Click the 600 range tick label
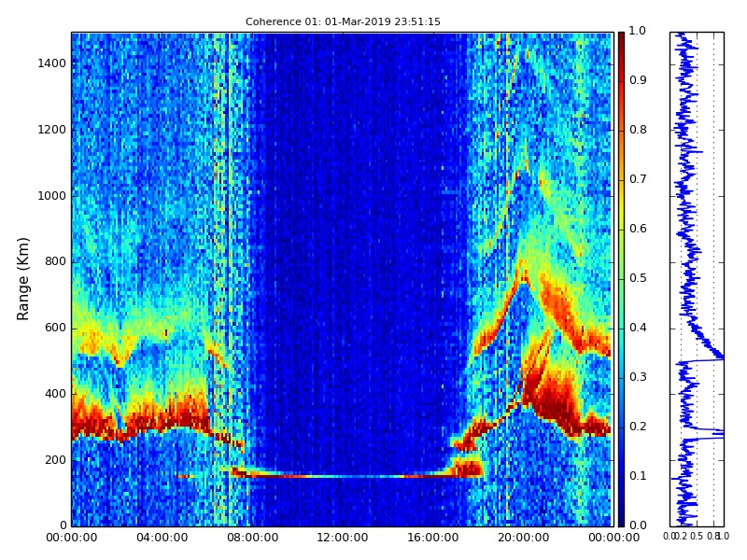The width and height of the screenshot is (747, 560). click(56, 328)
